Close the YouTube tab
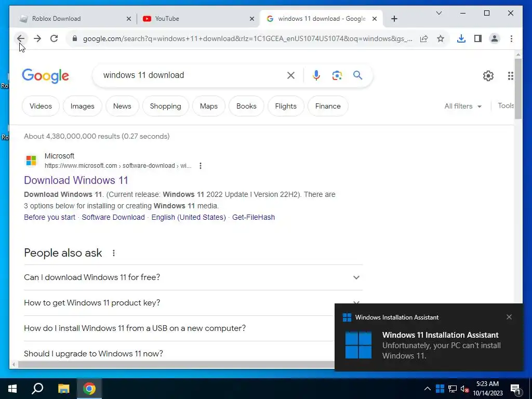Screen dimensions: 532x399 coord(252,19)
